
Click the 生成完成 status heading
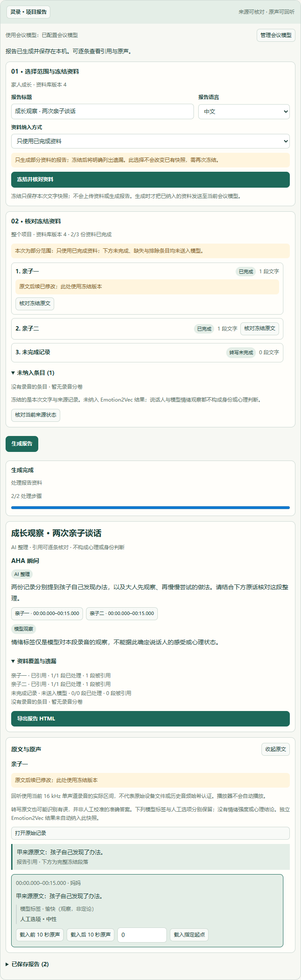(22, 470)
